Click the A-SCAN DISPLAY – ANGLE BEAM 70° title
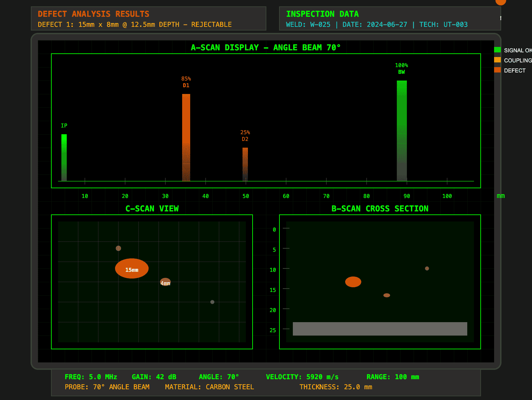 point(266,47)
